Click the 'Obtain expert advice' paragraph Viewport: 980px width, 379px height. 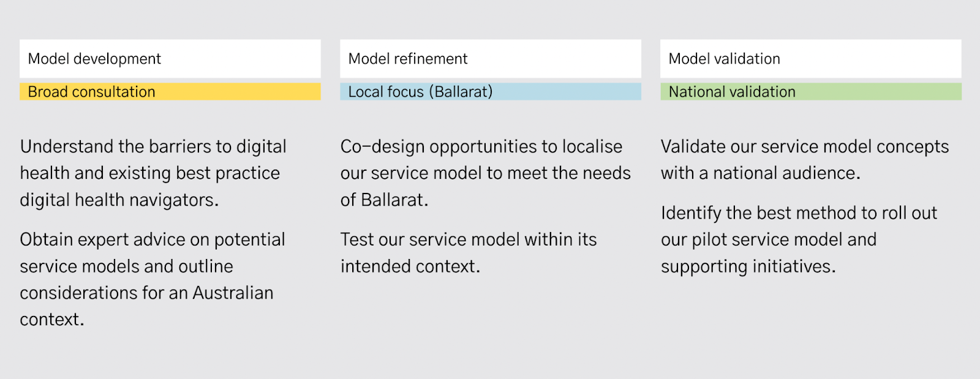153,279
